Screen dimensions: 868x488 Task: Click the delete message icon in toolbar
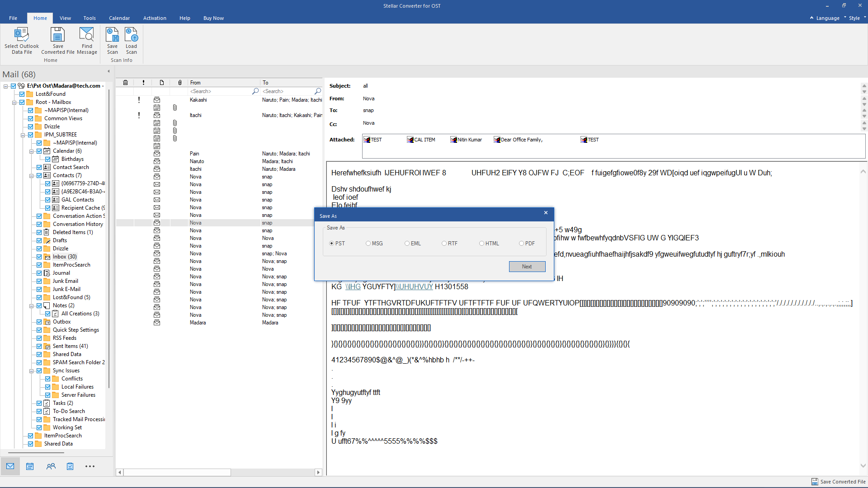point(125,82)
